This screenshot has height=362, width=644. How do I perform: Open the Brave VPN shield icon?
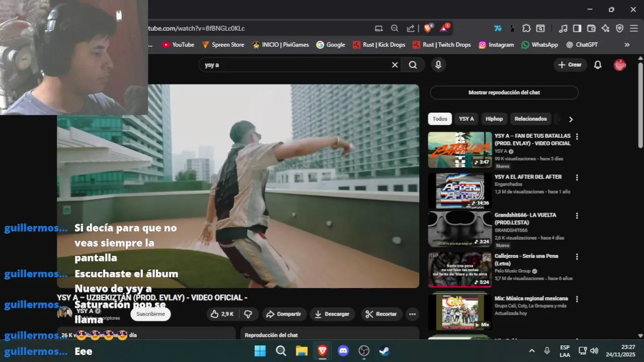point(619,29)
